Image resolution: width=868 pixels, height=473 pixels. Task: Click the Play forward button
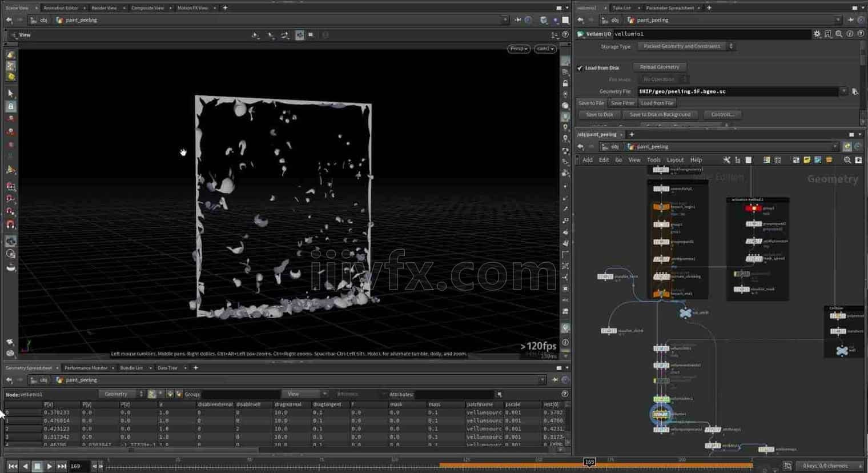coord(49,466)
